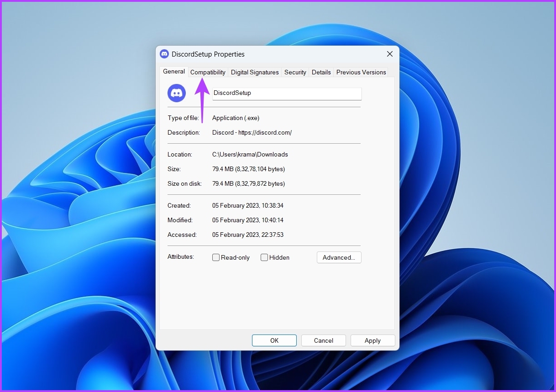Image resolution: width=556 pixels, height=392 pixels.
Task: Close the DiscordSetup Properties dialog
Action: click(390, 54)
